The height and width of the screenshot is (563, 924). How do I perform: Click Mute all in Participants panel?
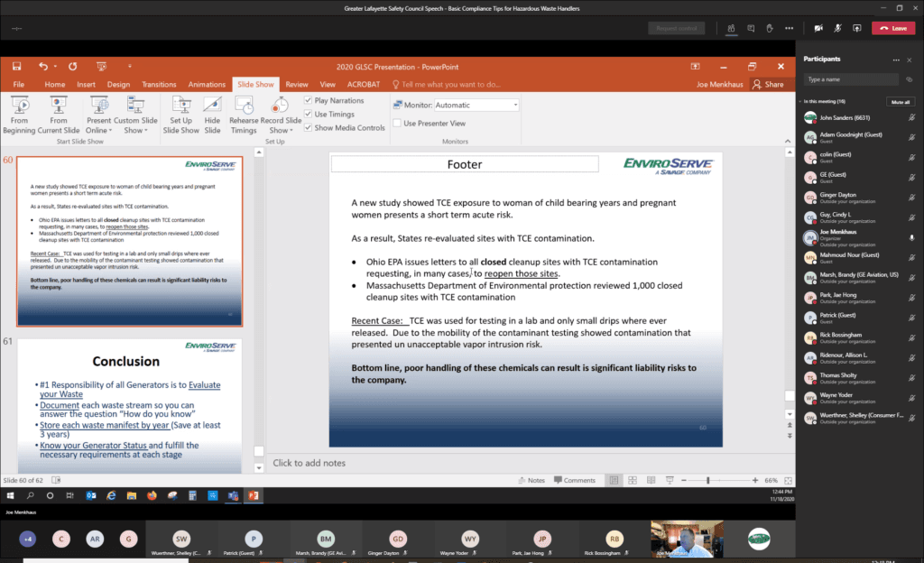click(x=901, y=101)
